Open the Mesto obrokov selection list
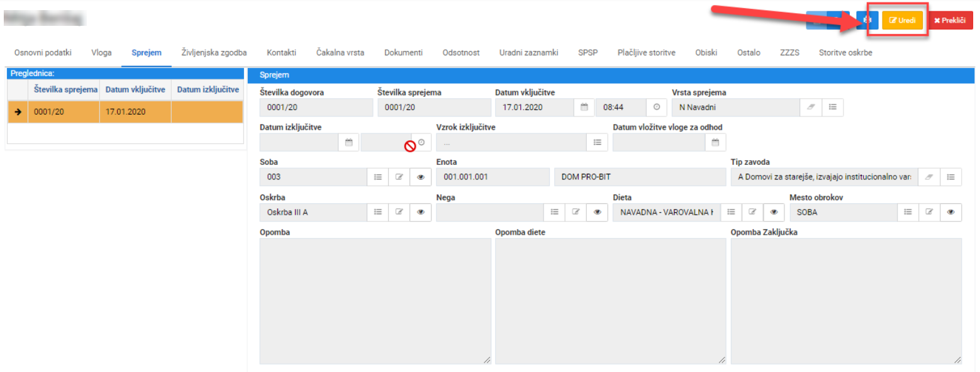This screenshot has width=980, height=372. [x=908, y=212]
